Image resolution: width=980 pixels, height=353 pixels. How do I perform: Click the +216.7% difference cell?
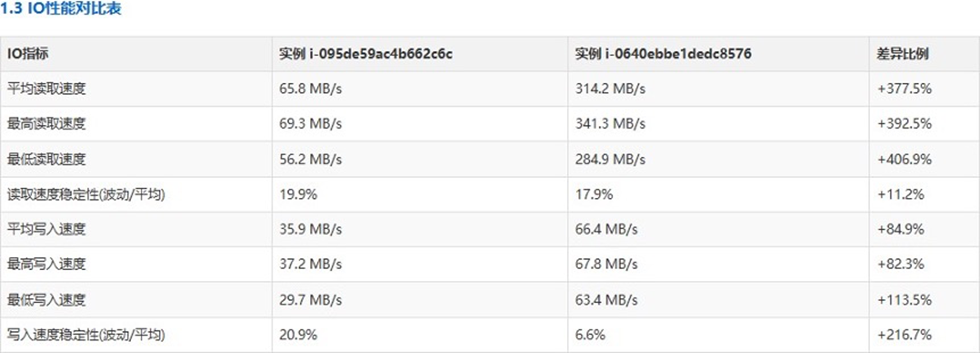click(904, 335)
